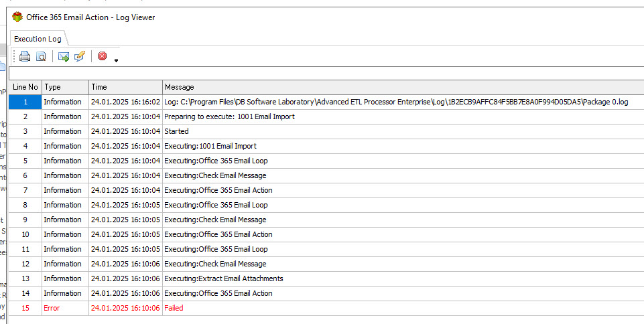Select line 11 'Executing:Office 365 Email Loop'
This screenshot has height=324, width=644.
[216, 249]
